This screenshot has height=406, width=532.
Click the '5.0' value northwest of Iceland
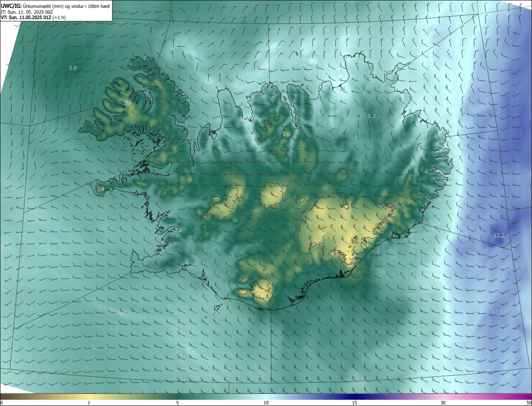point(73,68)
